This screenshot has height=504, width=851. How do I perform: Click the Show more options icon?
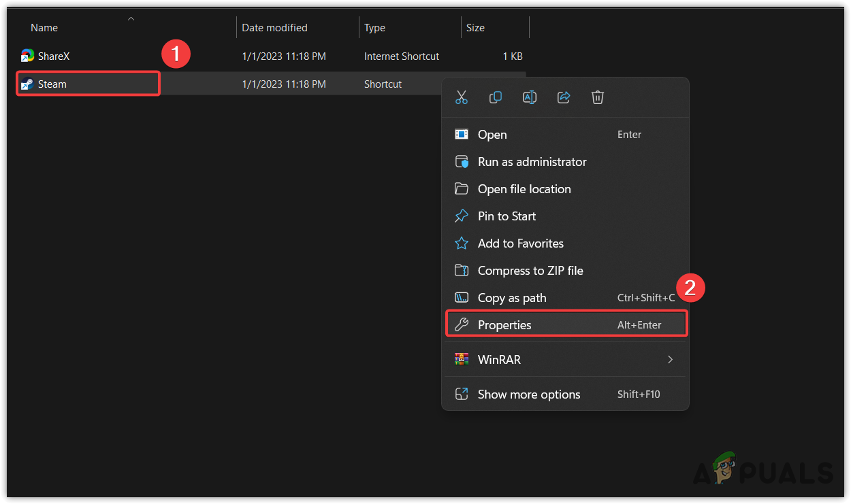(462, 394)
